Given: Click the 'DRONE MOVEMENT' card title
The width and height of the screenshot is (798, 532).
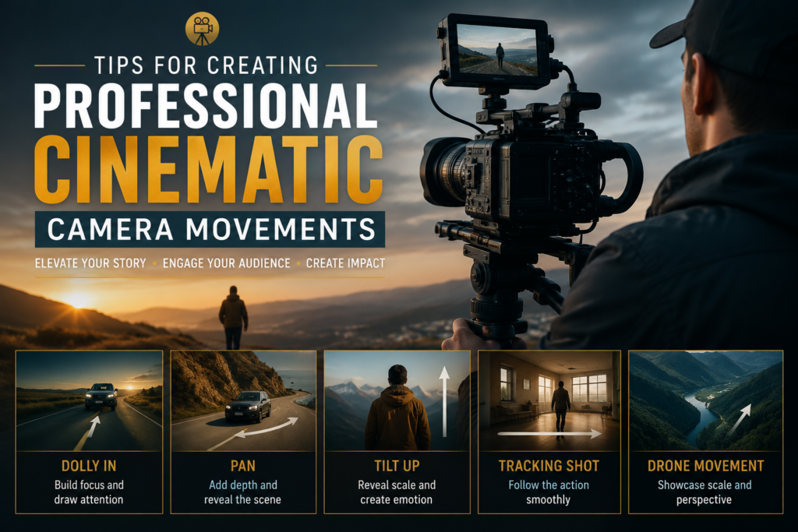Looking at the screenshot, I should (705, 466).
